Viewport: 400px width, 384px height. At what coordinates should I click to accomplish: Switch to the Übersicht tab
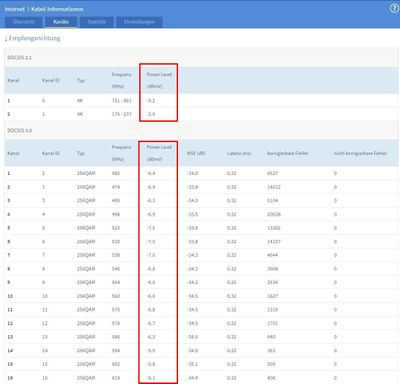[x=24, y=22]
